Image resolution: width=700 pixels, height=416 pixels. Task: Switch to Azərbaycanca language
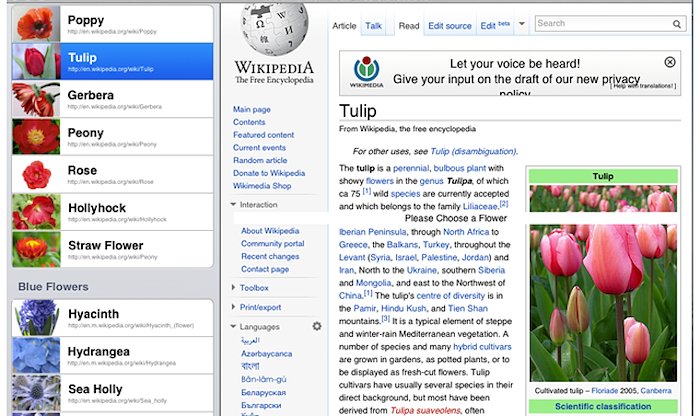click(x=267, y=354)
